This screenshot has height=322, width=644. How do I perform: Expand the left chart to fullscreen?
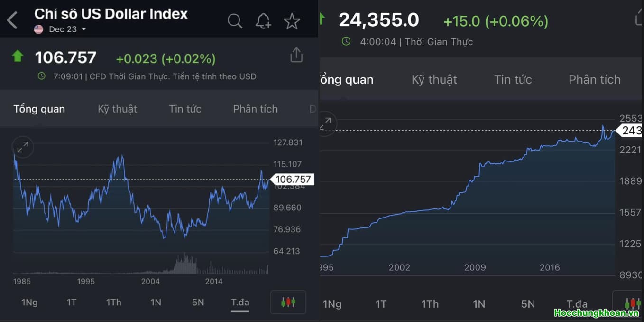(x=23, y=147)
